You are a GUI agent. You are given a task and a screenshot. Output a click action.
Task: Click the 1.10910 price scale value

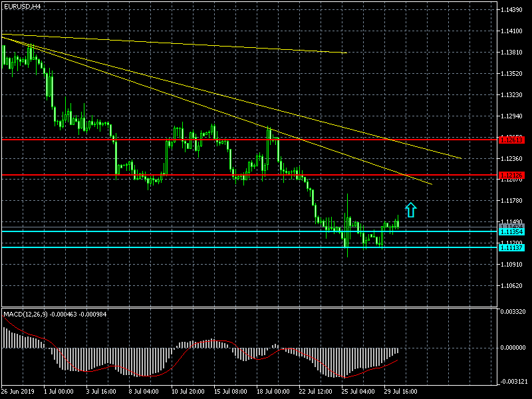[x=511, y=264]
